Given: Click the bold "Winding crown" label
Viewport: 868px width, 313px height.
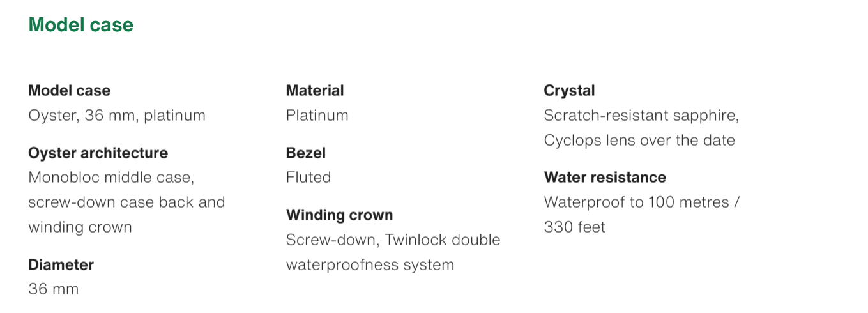Looking at the screenshot, I should pos(339,215).
